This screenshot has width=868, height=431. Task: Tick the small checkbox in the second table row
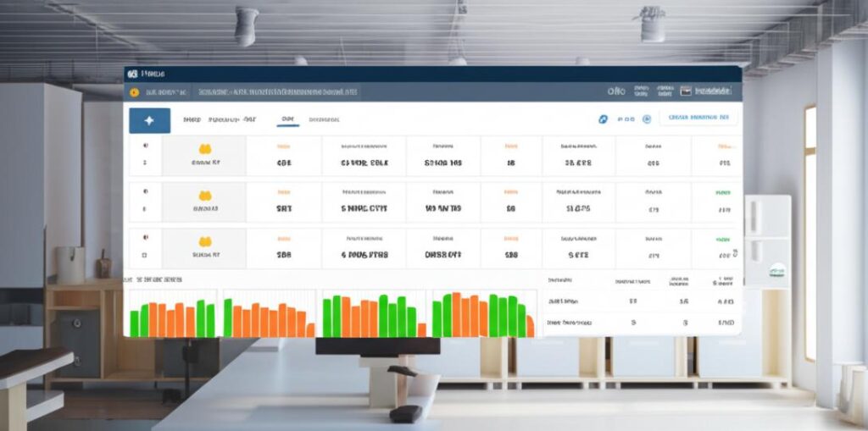(x=145, y=208)
